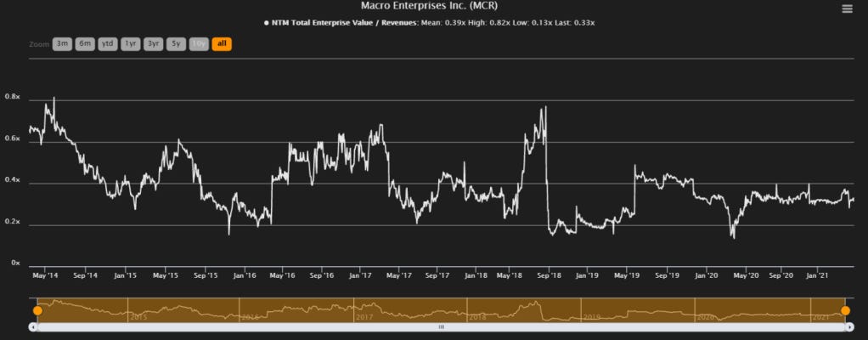Open the chart context hamburger menu
This screenshot has width=868, height=340.
click(847, 8)
